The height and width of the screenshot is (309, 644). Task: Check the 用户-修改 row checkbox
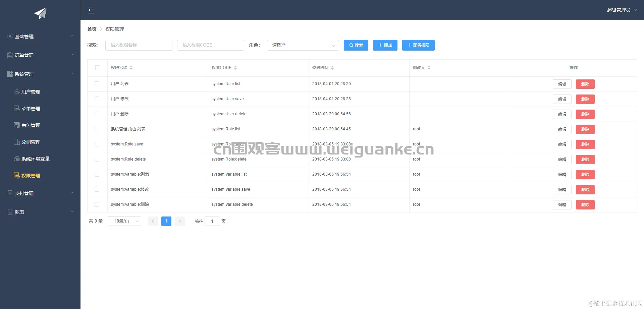click(x=97, y=99)
